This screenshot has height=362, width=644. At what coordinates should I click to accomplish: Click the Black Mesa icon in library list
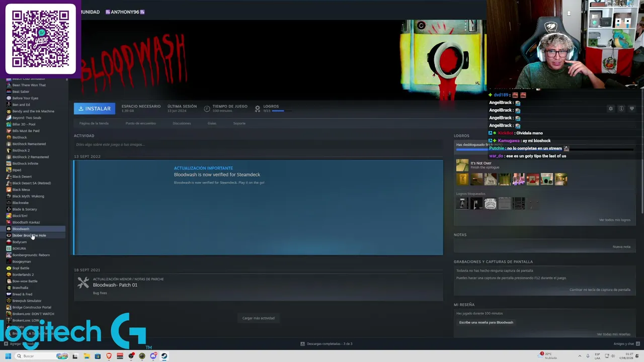[x=9, y=190]
